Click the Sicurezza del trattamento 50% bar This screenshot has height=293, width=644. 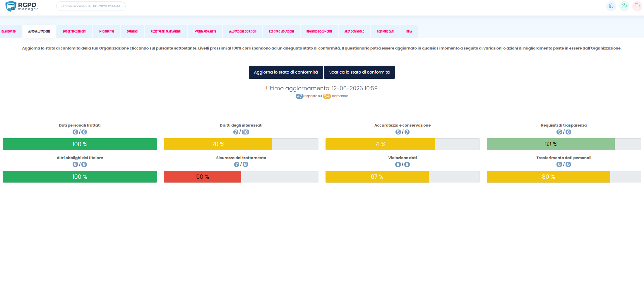click(241, 177)
